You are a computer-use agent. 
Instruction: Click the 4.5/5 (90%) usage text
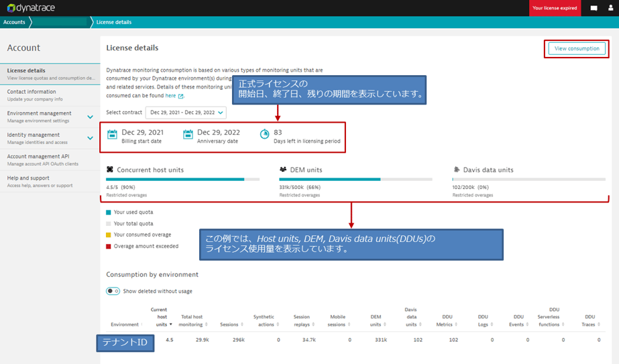(121, 188)
